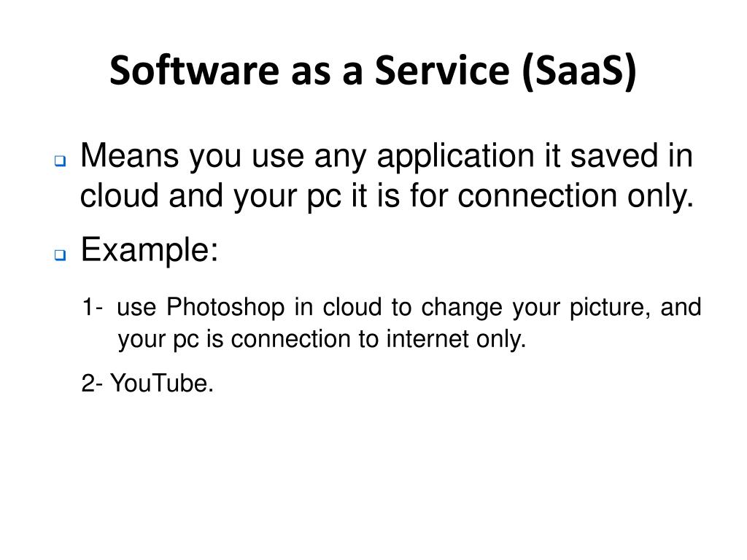This screenshot has width=747, height=560.
Task: Click the word 'Service' in the title
Action: click(x=442, y=70)
